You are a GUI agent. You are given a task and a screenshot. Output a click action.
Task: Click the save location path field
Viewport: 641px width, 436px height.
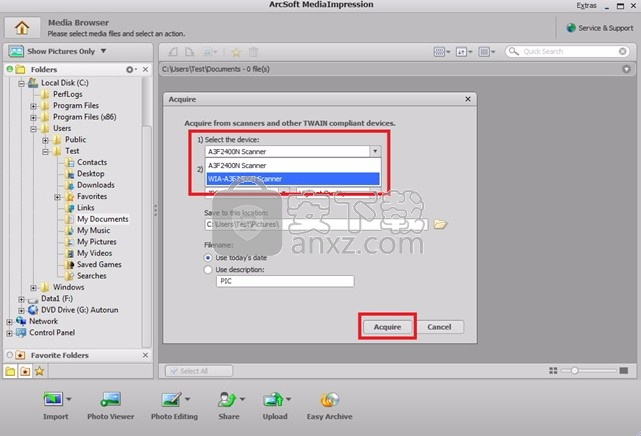(x=316, y=224)
